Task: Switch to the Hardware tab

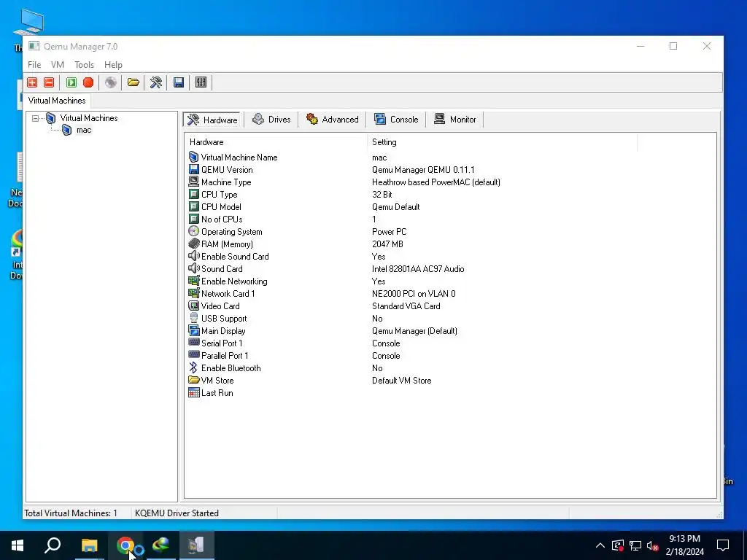Action: pyautogui.click(x=212, y=120)
